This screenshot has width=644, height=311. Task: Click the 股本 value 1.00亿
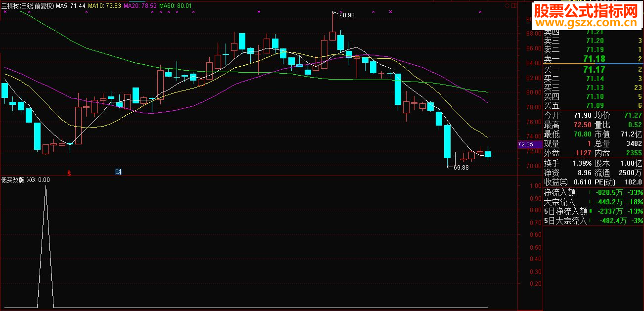coord(632,164)
